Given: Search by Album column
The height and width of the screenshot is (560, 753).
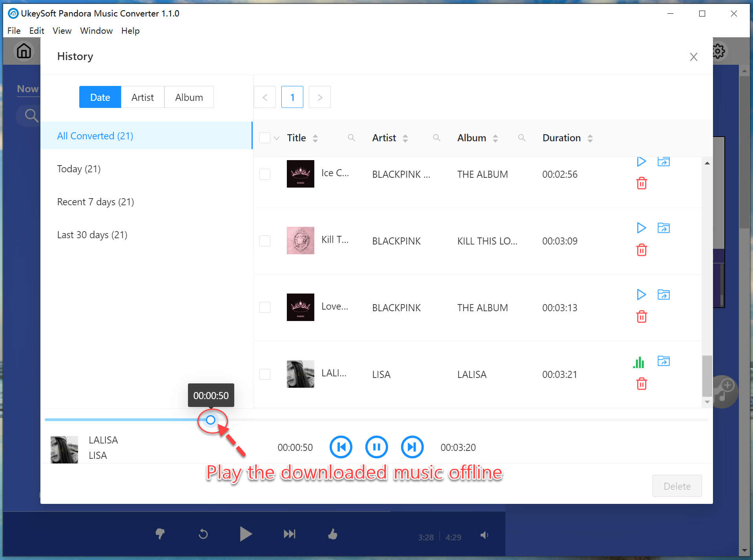Looking at the screenshot, I should (x=521, y=138).
